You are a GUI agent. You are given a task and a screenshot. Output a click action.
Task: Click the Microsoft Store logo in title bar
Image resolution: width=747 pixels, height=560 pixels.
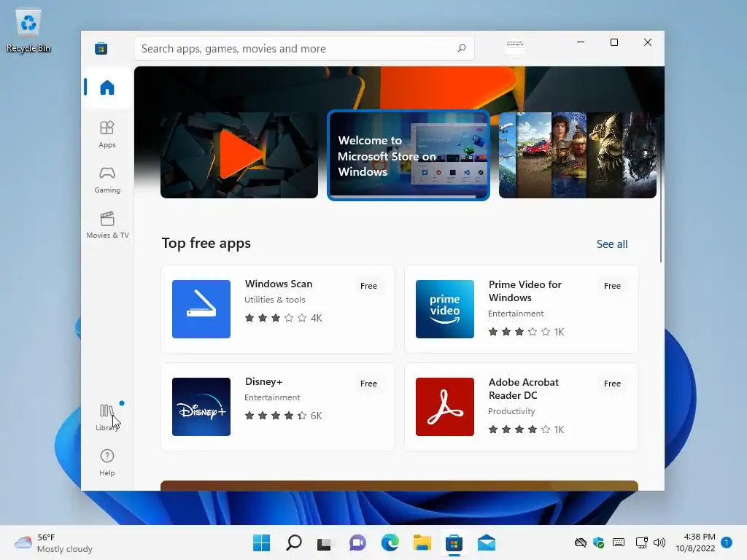101,49
